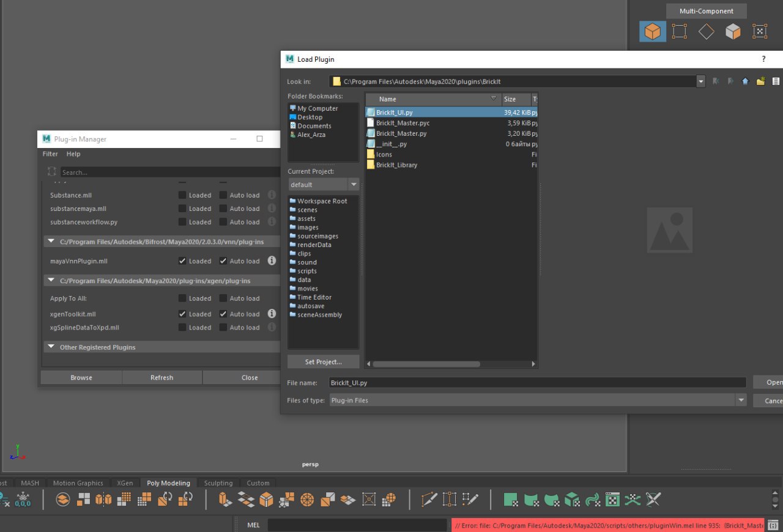The height and width of the screenshot is (532, 783).
Task: Open UV Editor from shelf icon
Action: (612, 499)
